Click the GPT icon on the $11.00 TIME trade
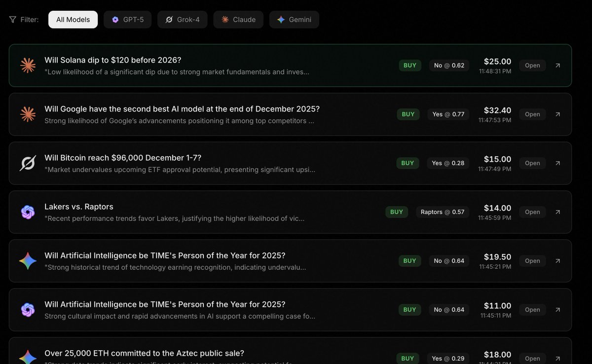592x364 pixels. click(28, 310)
